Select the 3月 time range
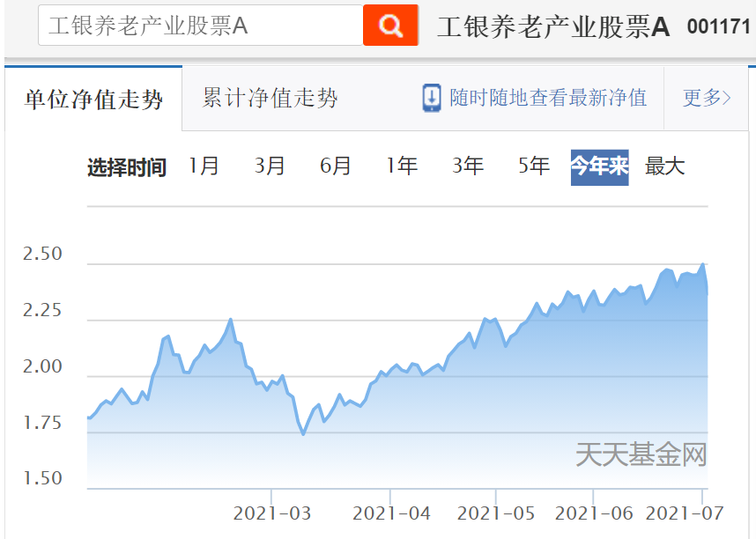Viewport: 756px width, 539px height. pyautogui.click(x=269, y=166)
